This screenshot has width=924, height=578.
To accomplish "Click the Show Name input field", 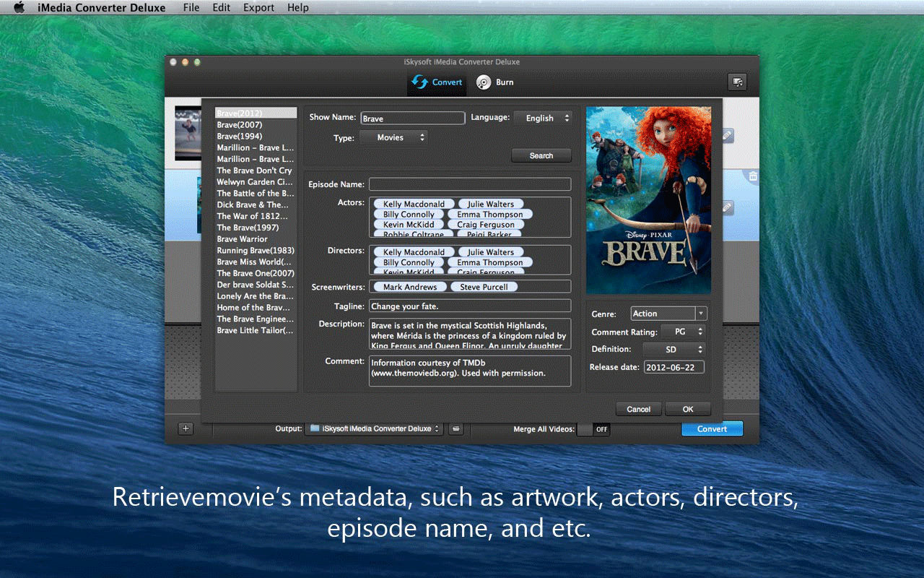I will (412, 118).
